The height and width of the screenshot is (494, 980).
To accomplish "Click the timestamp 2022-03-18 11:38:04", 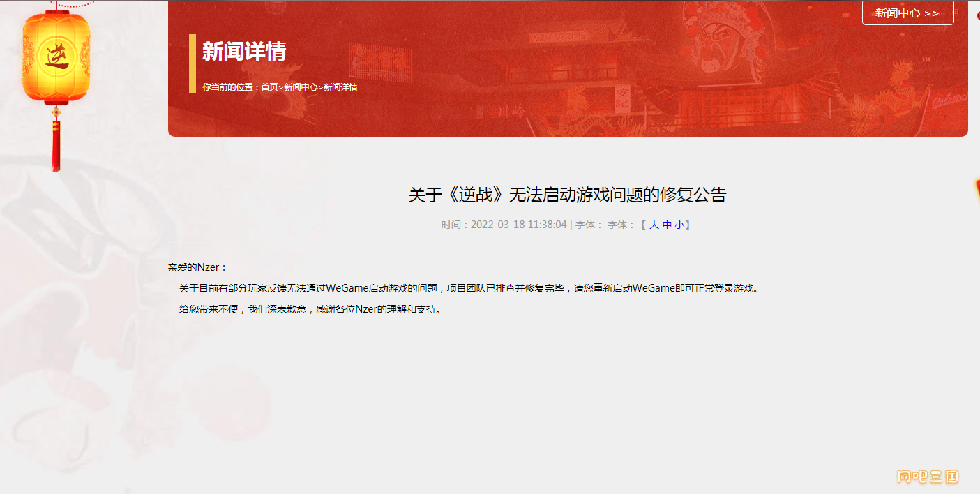I will click(519, 225).
